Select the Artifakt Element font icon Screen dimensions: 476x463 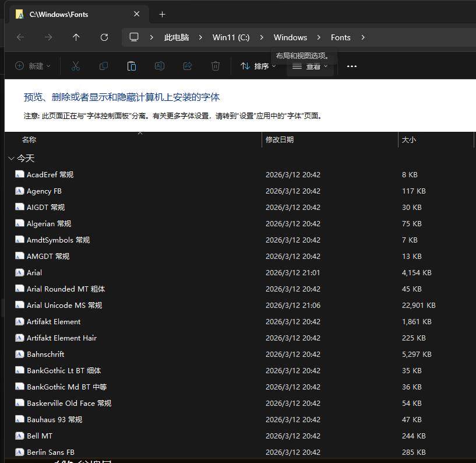click(19, 321)
